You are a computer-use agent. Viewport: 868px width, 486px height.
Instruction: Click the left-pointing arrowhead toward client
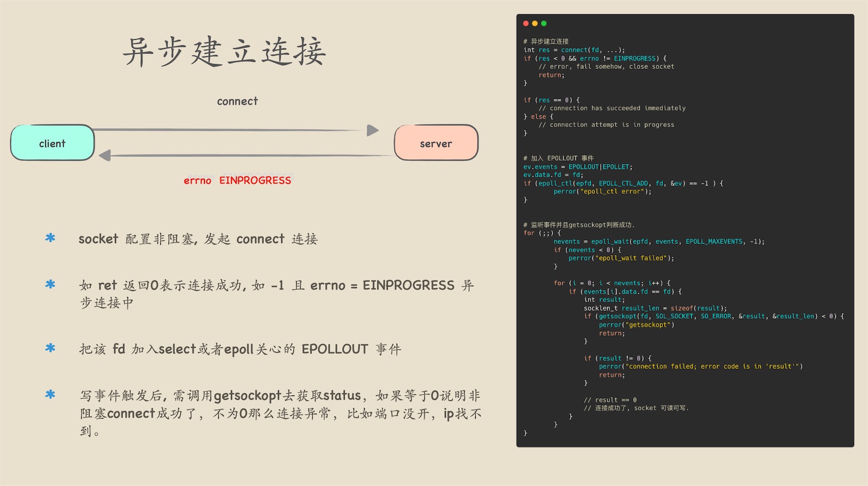(104, 156)
